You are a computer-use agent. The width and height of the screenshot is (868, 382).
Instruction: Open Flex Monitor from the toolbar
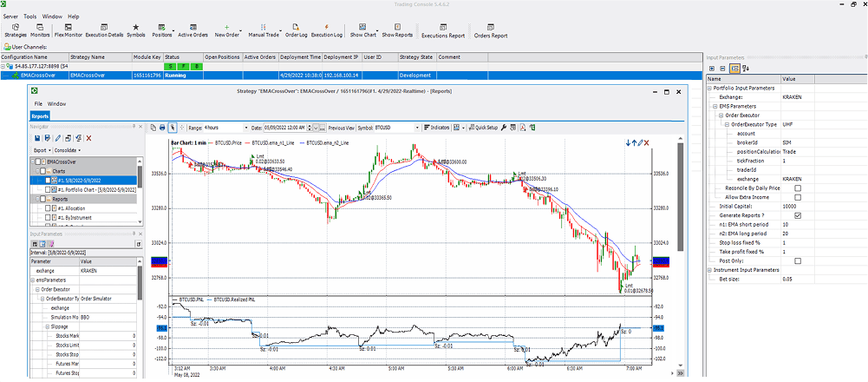pyautogui.click(x=68, y=30)
